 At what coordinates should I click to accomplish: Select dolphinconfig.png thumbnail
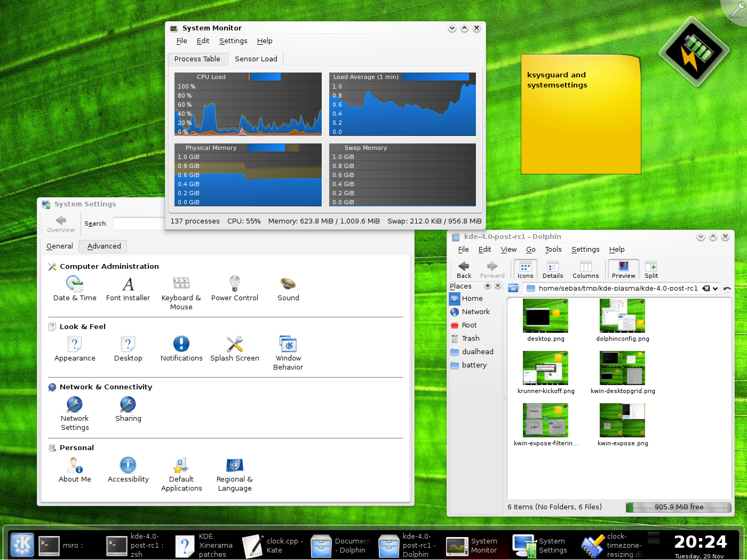(622, 316)
